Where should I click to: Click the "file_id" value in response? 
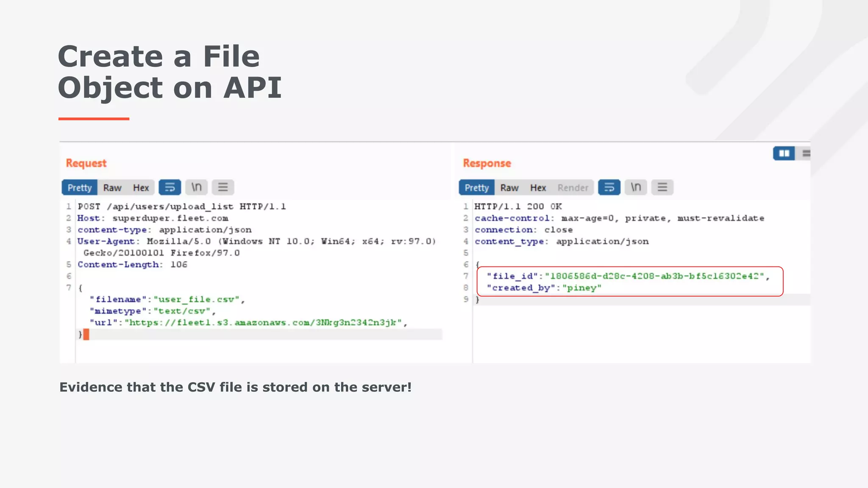654,276
